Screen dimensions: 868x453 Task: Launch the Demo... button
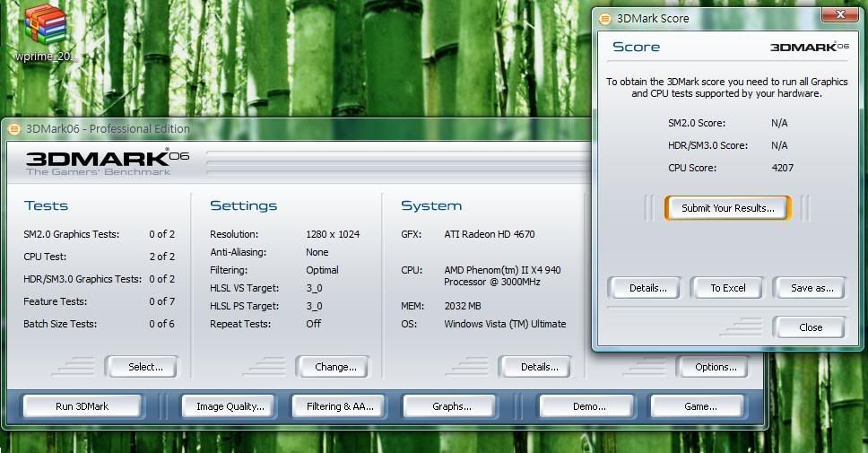[586, 406]
